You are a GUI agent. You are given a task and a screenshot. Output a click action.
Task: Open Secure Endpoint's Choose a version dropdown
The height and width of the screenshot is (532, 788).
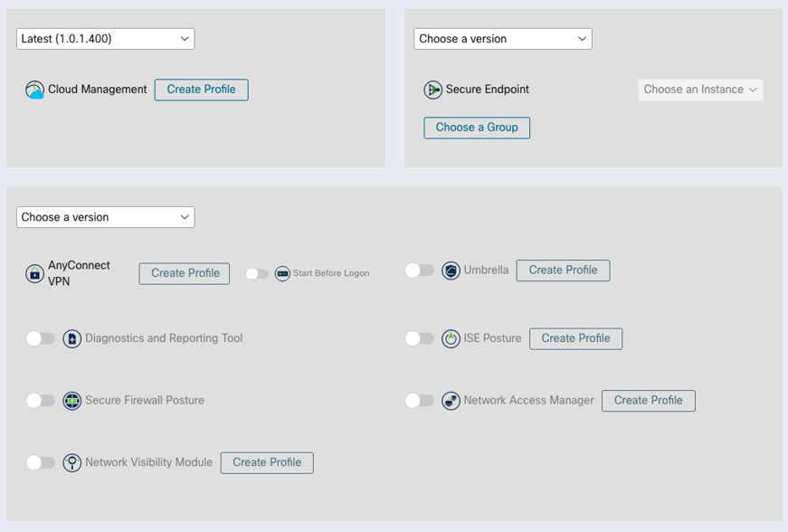click(502, 39)
